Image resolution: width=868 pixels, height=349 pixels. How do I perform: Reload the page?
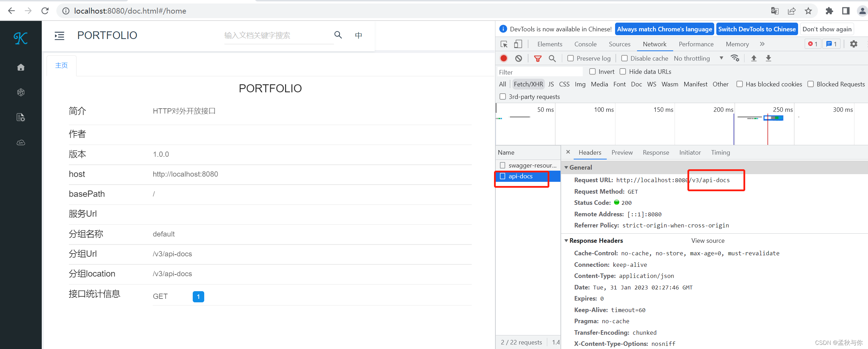(45, 11)
